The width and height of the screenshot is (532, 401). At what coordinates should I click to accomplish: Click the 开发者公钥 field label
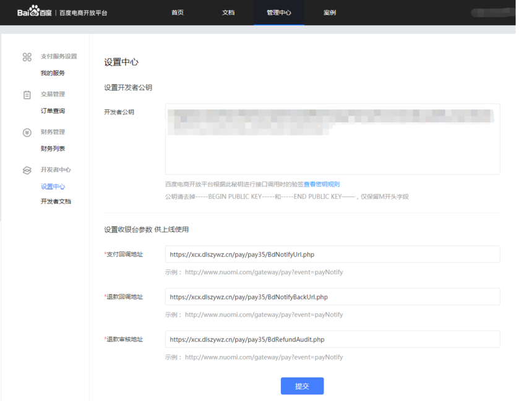tap(119, 112)
